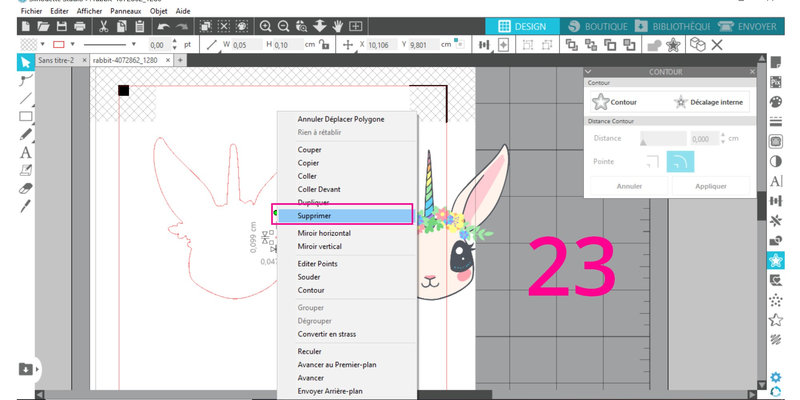800x400 pixels.
Task: Switch to the BOUTIQUE tab
Action: click(x=603, y=26)
